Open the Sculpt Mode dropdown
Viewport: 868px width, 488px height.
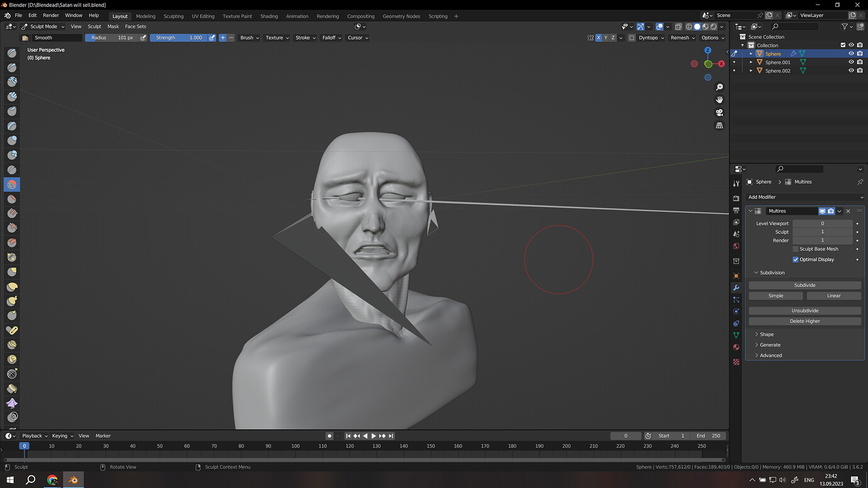[x=43, y=26]
